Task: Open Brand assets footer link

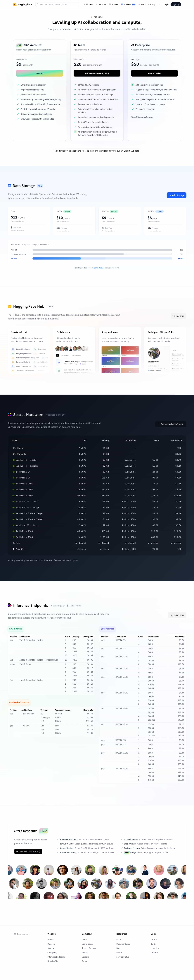Action: [88, 944]
